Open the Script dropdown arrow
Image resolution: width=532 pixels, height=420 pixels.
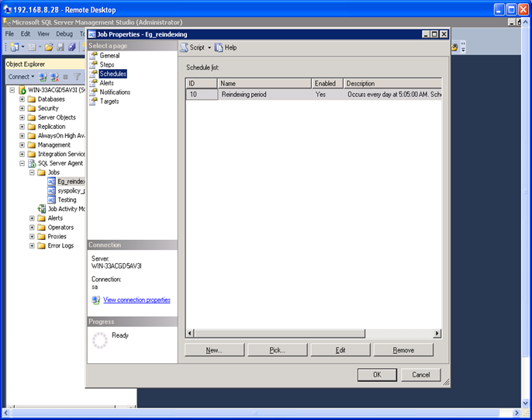[209, 47]
